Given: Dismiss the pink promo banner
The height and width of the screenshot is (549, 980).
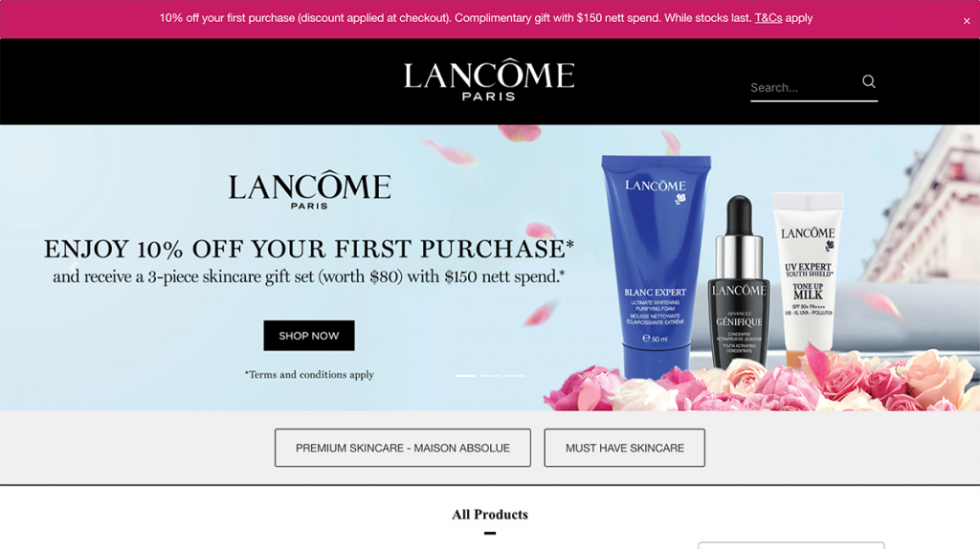Looking at the screenshot, I should 967,21.
